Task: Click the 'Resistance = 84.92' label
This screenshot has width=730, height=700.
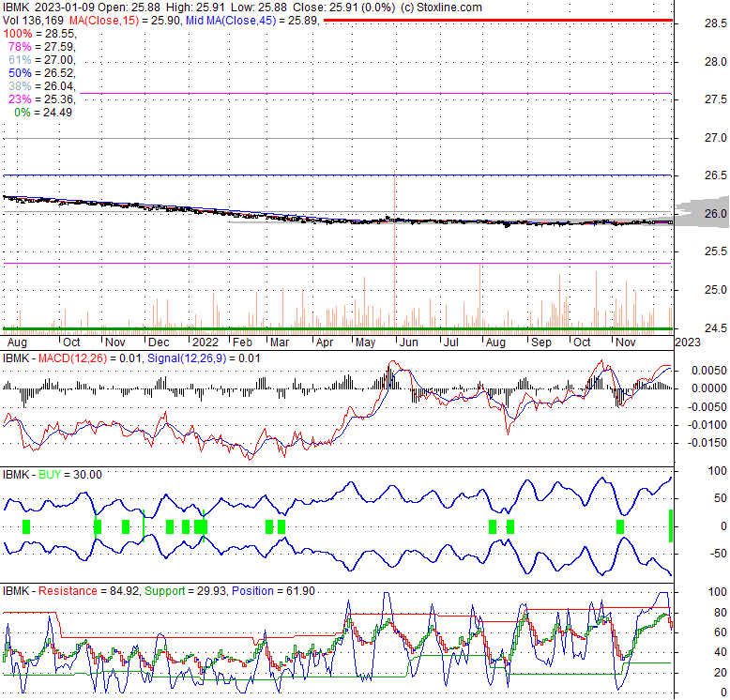Action: [88, 590]
